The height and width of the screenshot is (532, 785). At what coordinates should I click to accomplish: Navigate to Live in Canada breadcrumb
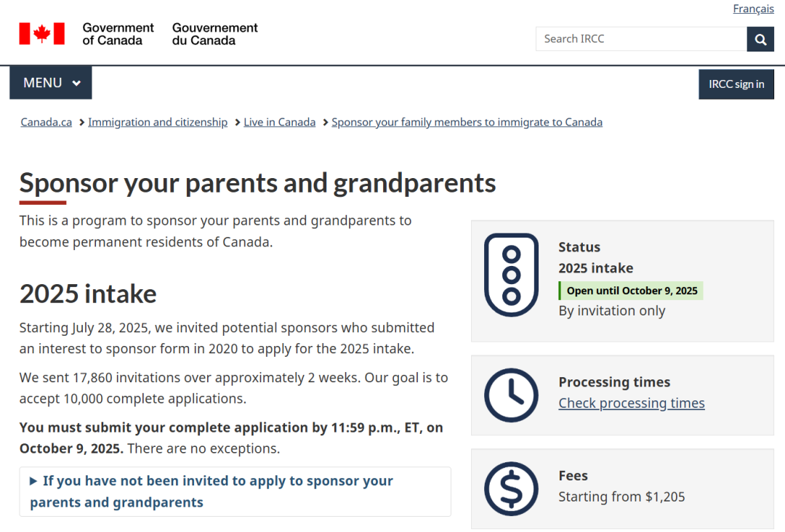[279, 122]
